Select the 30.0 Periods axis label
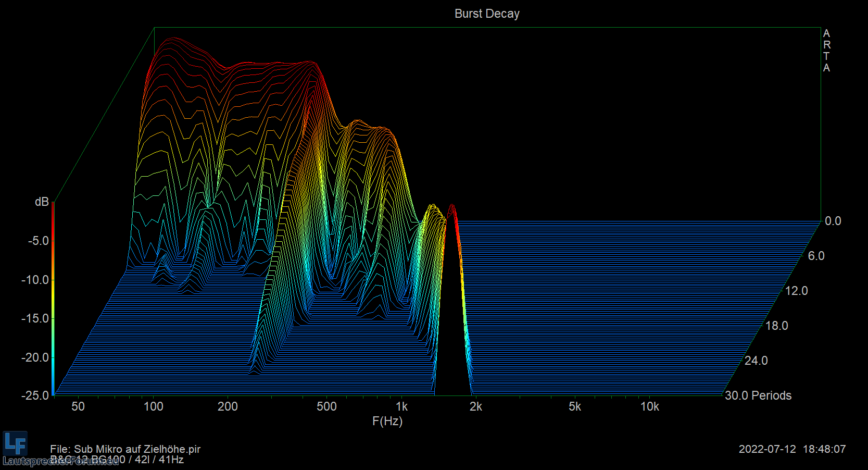The image size is (868, 470). [x=758, y=395]
